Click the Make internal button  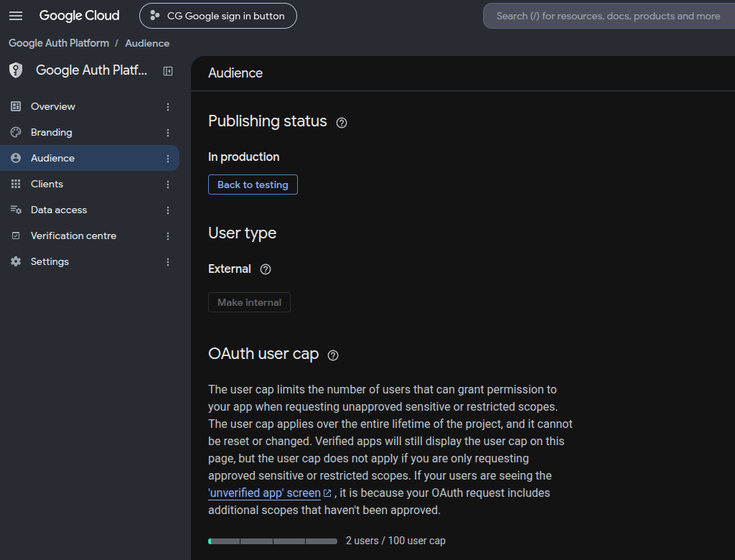[249, 302]
